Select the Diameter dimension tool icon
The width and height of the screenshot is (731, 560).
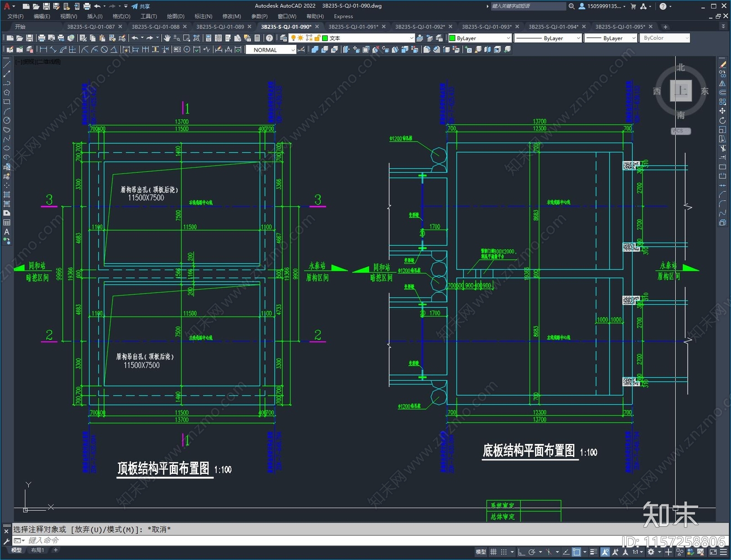point(104,49)
